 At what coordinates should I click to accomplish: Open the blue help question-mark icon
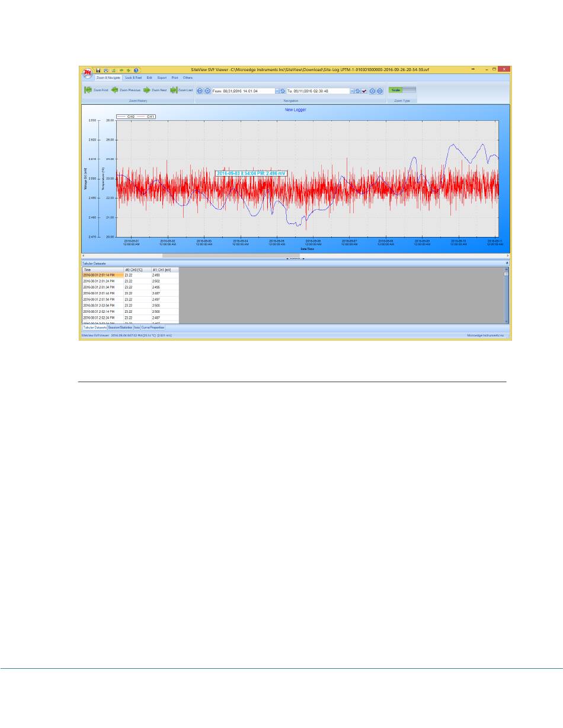tap(136, 70)
